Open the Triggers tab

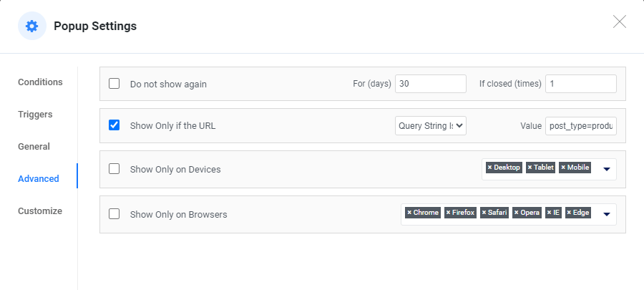point(35,115)
